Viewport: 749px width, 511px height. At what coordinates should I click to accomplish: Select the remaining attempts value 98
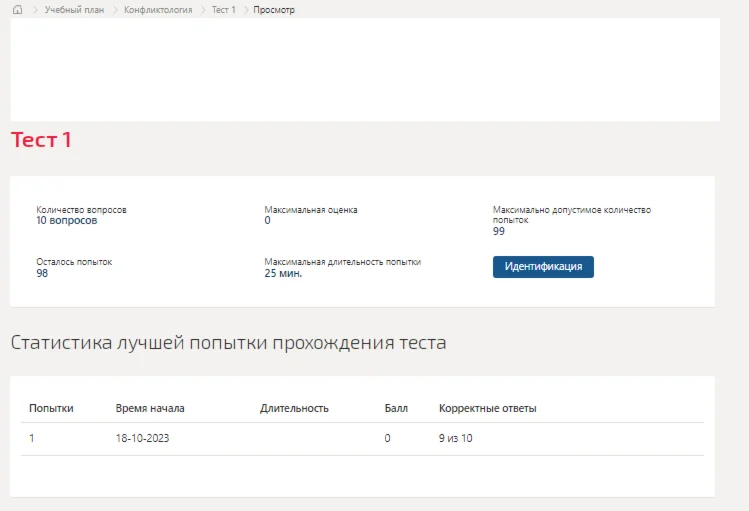pyautogui.click(x=42, y=272)
